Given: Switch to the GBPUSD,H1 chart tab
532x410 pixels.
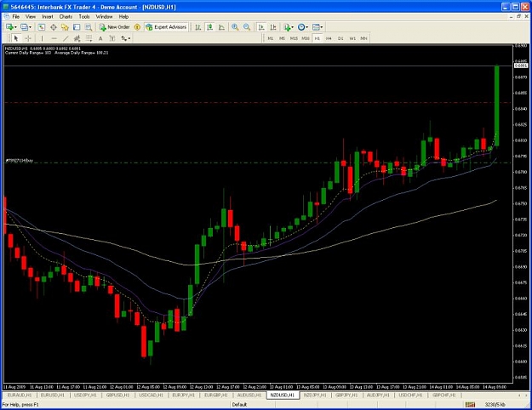Looking at the screenshot, I should 117,395.
